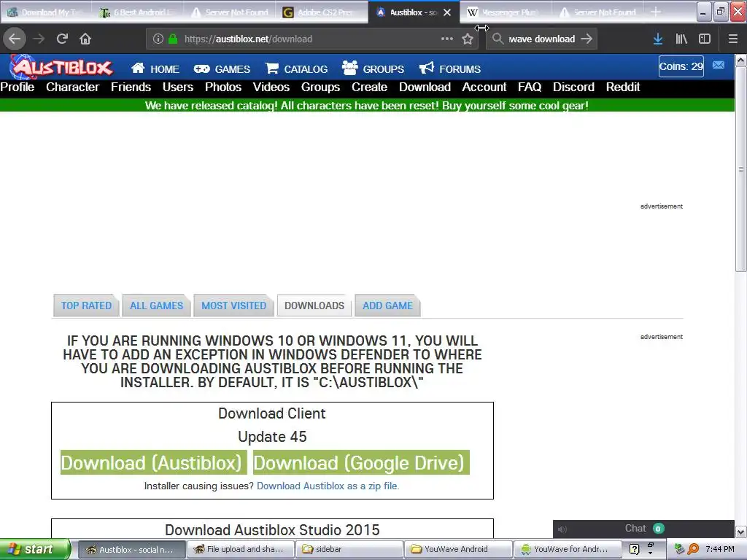Open page actions three-dot menu
This screenshot has height=560, width=747.
click(447, 39)
